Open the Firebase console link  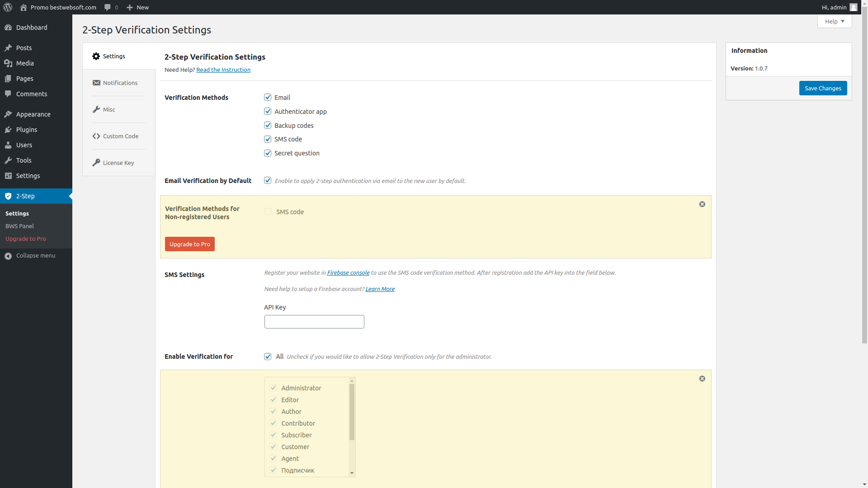tap(348, 272)
